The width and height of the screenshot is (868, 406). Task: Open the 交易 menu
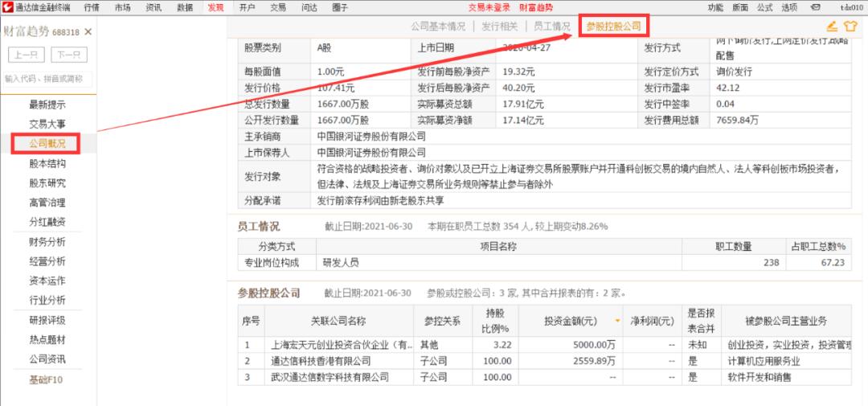278,7
